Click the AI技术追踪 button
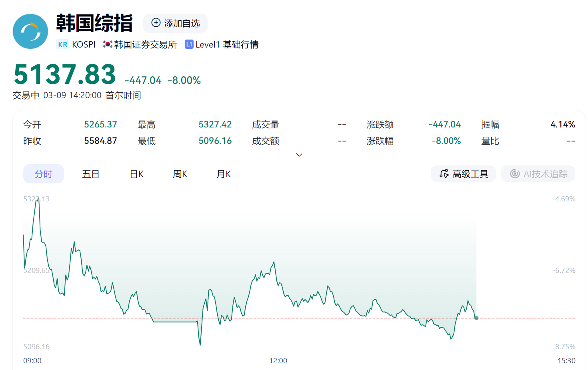 point(538,174)
